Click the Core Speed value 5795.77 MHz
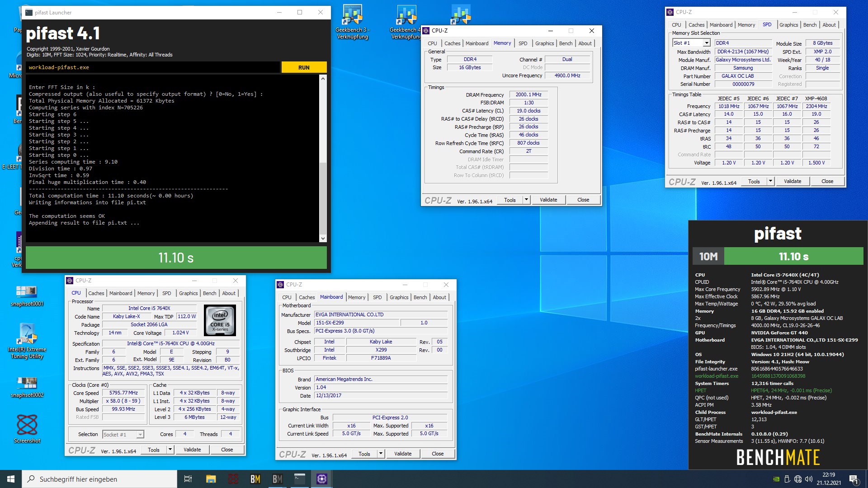Image resolution: width=868 pixels, height=488 pixels. 123,393
